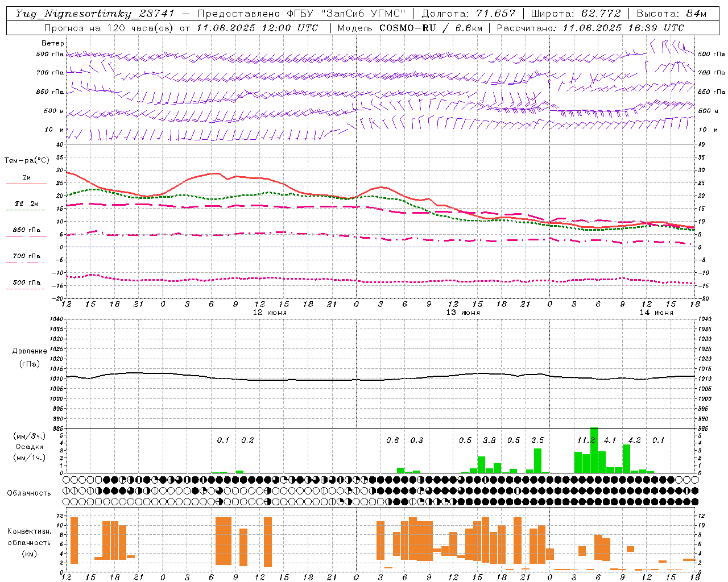The height and width of the screenshot is (582, 728).
Task: Click the (мм/3ч.) precipitation unit label
Action: (29, 436)
